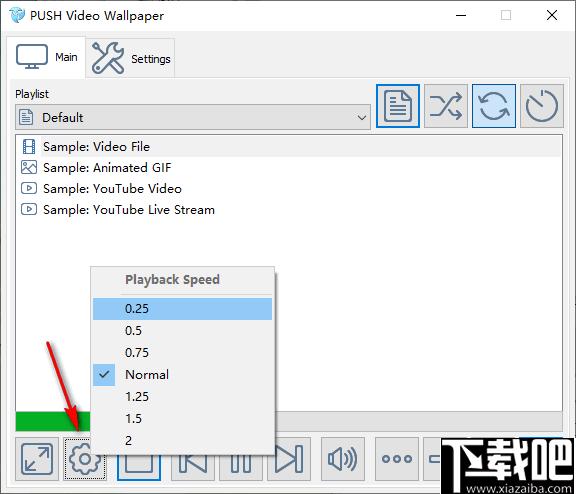Set playback speed to 2

[x=182, y=440]
